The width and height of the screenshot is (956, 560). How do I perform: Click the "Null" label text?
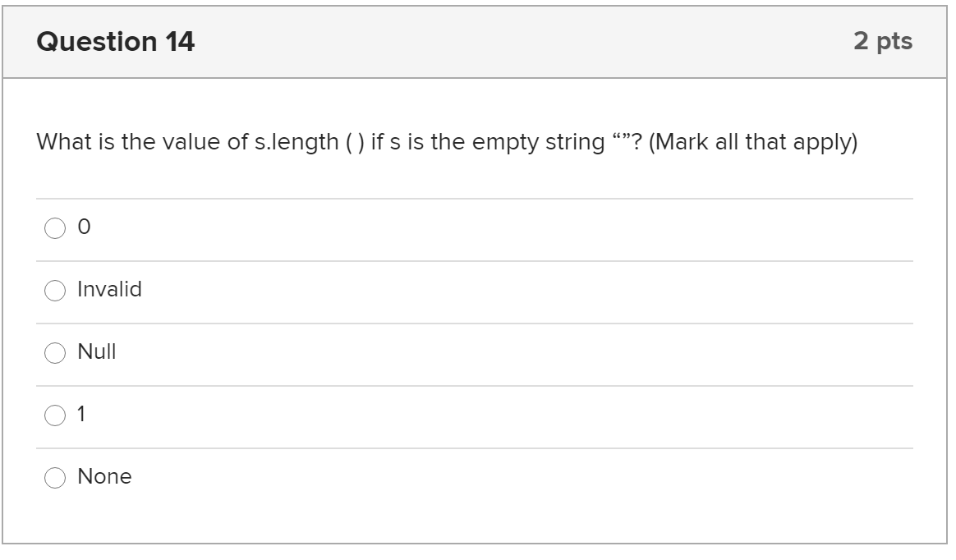pyautogui.click(x=96, y=351)
